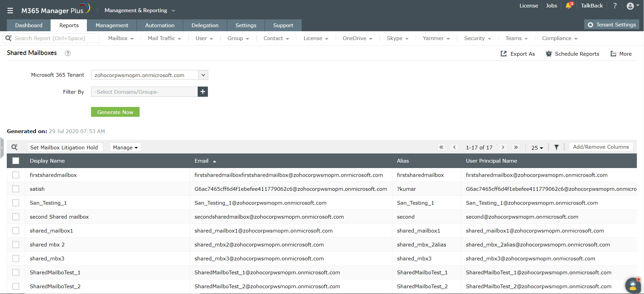Sort by Email column ascending arrow
The height and width of the screenshot is (294, 644).
click(x=214, y=161)
